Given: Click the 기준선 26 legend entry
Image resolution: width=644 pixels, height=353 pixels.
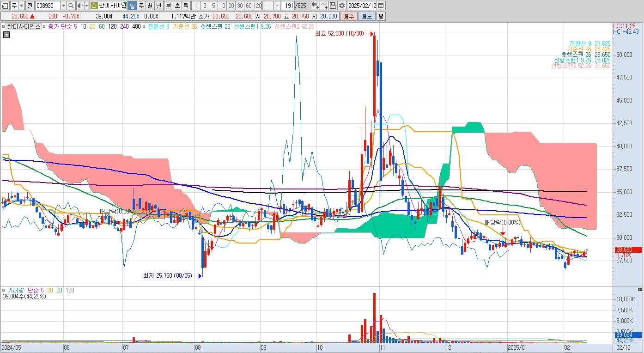Looking at the screenshot, I should coord(184,26).
